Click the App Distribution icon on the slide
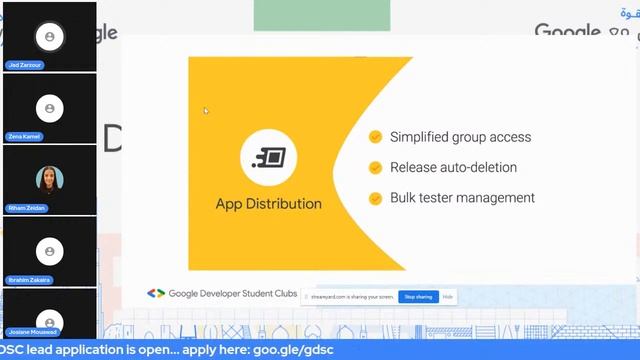Viewport: 640px width, 360px height. pos(269,158)
